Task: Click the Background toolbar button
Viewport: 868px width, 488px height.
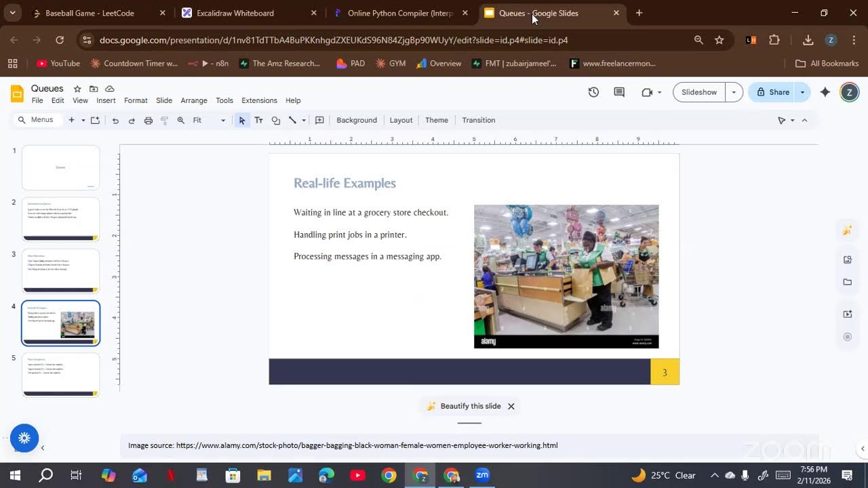Action: tap(357, 121)
